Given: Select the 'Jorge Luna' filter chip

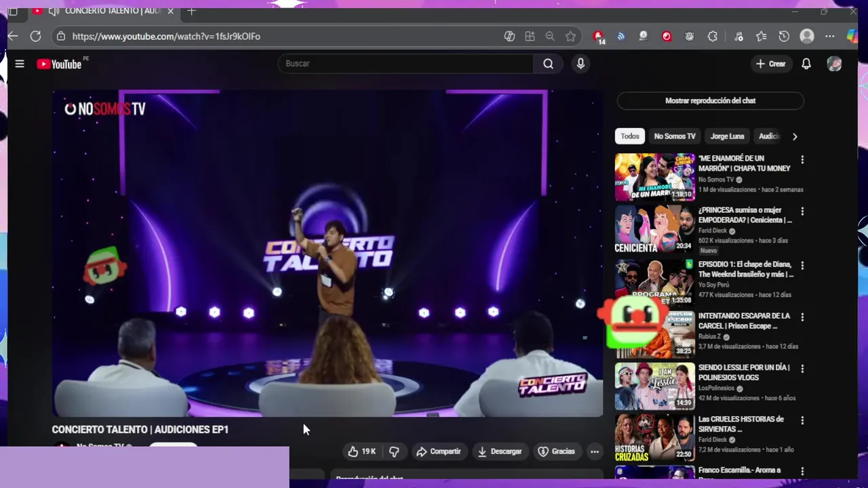Looking at the screenshot, I should [727, 136].
